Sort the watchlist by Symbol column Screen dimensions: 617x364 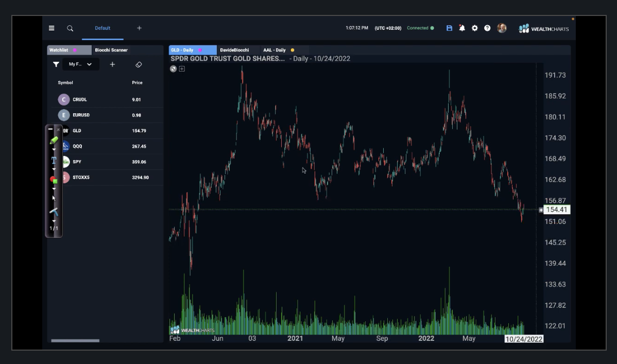pos(65,83)
